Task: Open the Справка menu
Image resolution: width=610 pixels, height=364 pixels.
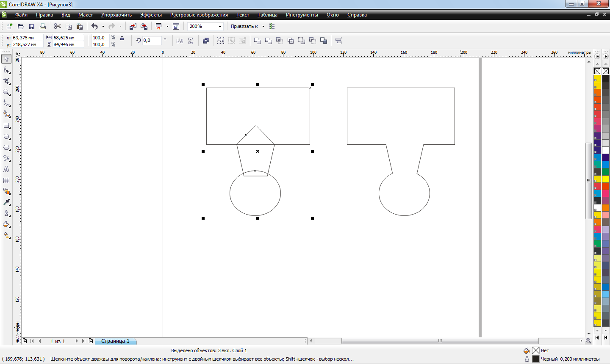Action: point(357,15)
